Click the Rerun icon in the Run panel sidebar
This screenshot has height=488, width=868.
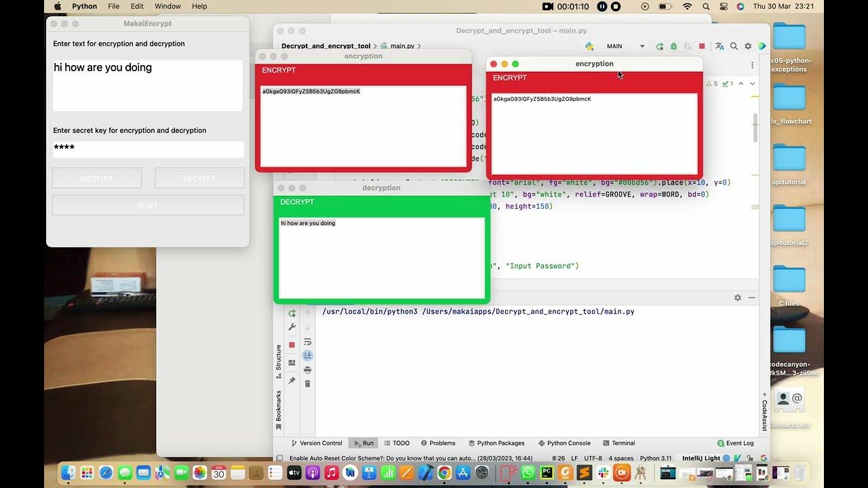pos(292,313)
